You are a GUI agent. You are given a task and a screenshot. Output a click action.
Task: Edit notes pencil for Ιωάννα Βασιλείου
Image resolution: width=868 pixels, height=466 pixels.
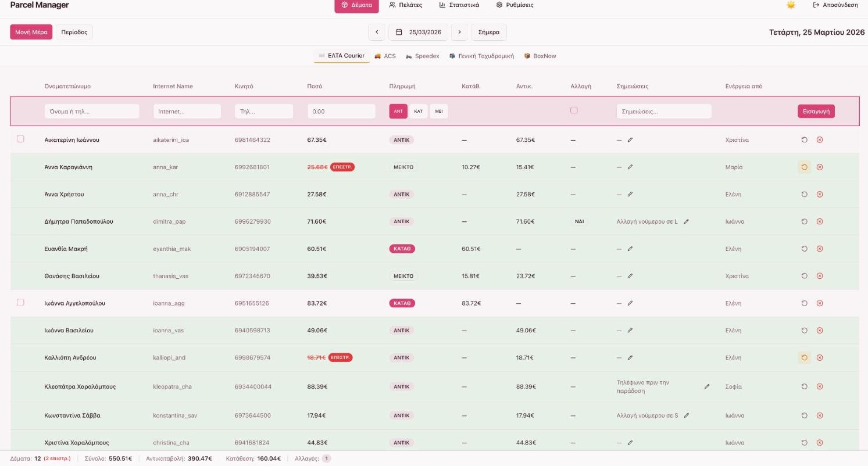click(630, 330)
